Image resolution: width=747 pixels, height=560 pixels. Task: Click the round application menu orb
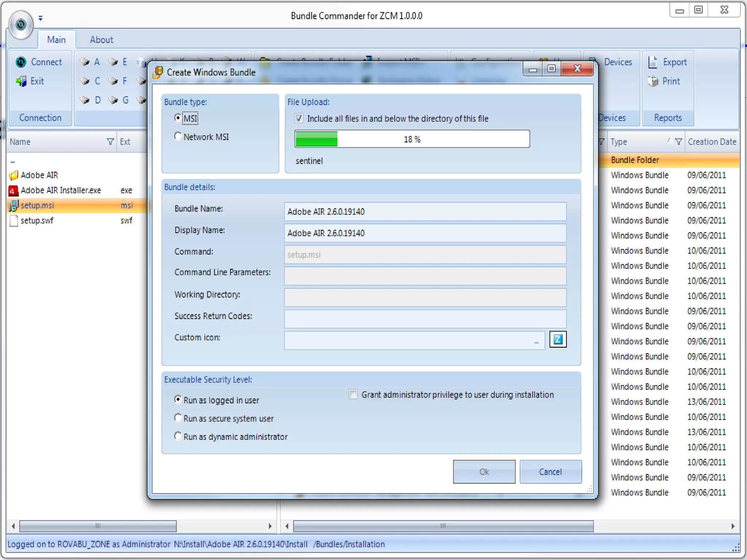coord(21,24)
